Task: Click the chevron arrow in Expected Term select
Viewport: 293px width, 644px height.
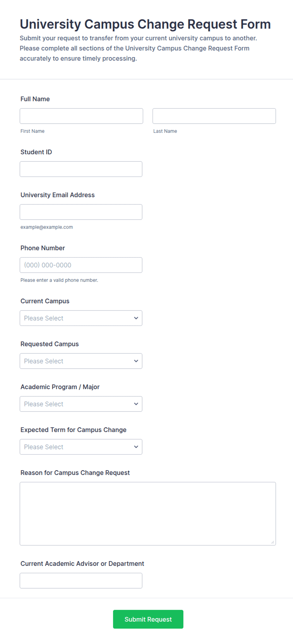Action: coord(136,447)
